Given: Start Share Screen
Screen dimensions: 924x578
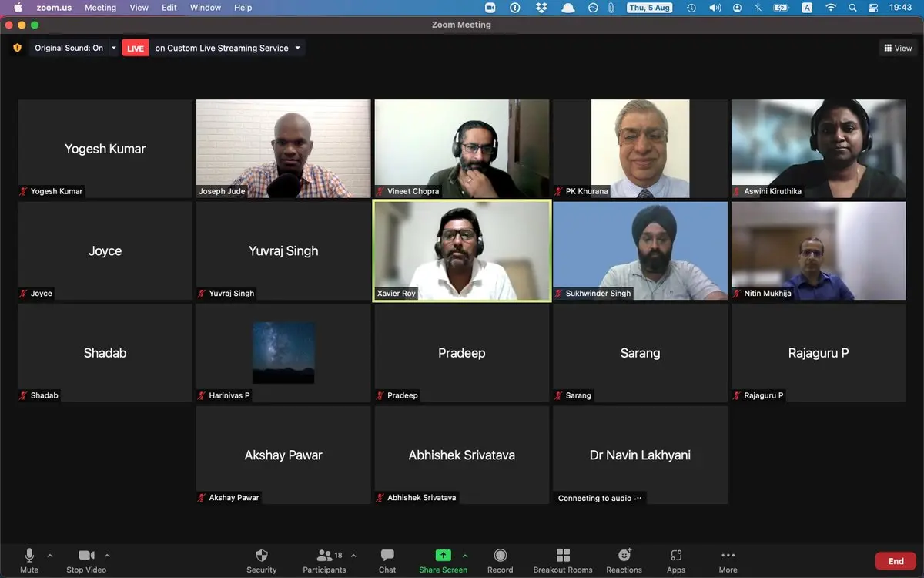Looking at the screenshot, I should pos(443,556).
